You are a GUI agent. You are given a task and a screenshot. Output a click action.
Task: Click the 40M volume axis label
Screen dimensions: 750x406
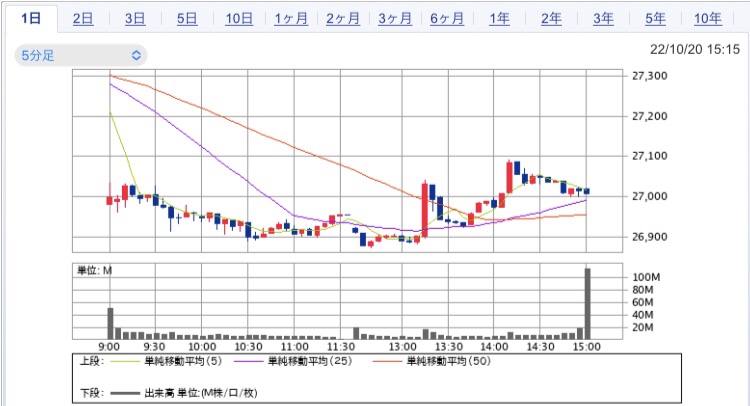point(642,315)
